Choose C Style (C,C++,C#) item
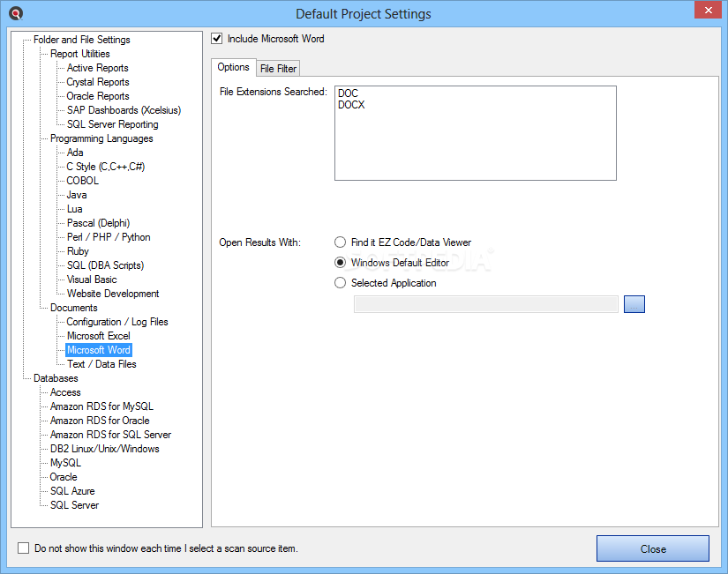The height and width of the screenshot is (574, 728). pyautogui.click(x=106, y=167)
